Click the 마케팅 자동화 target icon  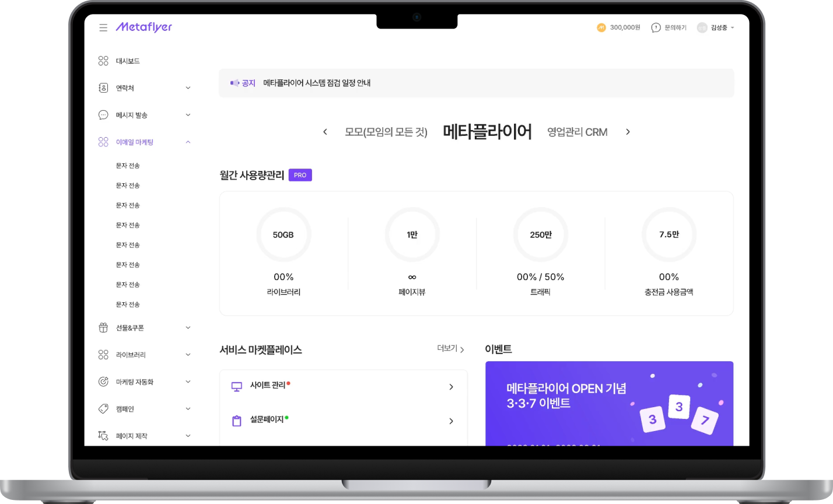pos(103,381)
